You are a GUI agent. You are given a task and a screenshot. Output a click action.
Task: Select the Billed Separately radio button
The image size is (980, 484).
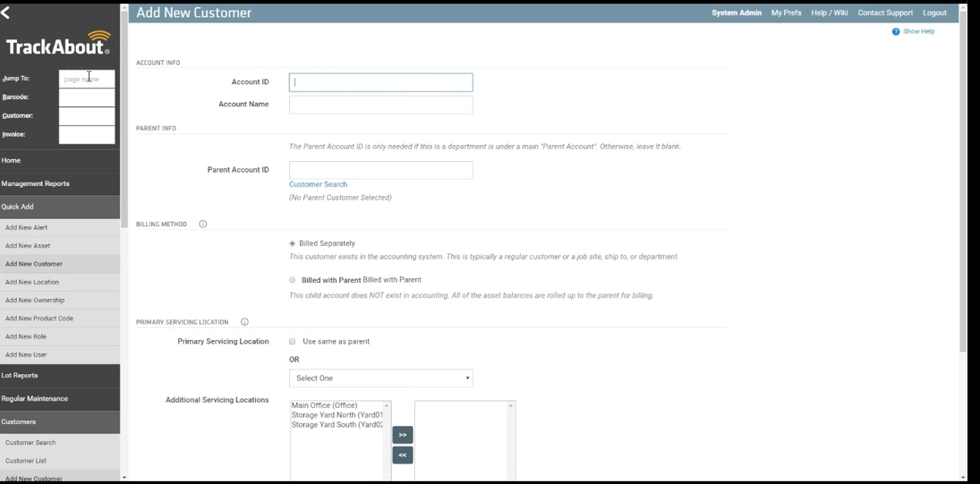tap(292, 243)
